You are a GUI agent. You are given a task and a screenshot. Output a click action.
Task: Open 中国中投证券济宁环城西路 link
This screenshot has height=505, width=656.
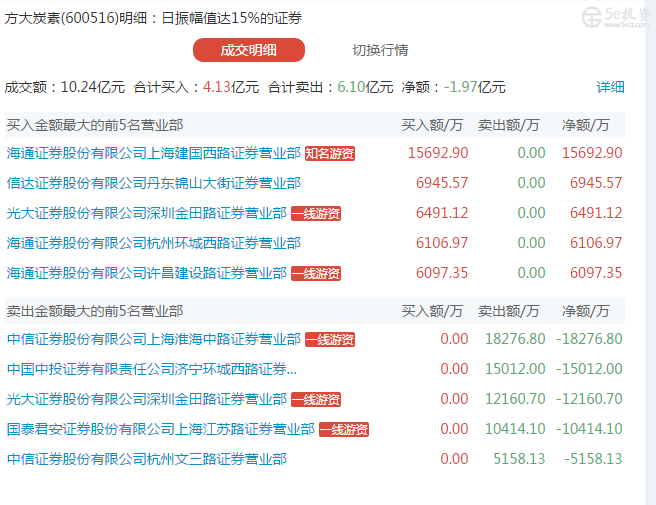point(151,369)
